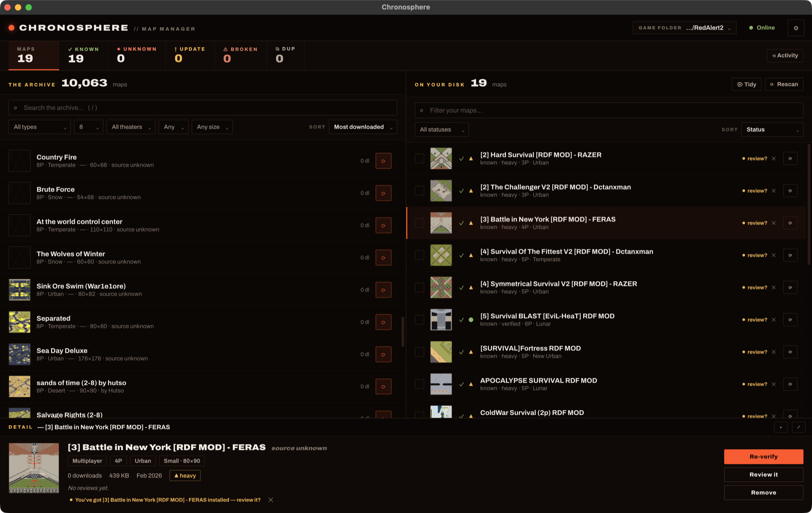812x513 pixels.
Task: Click the Rescan button
Action: coord(784,84)
